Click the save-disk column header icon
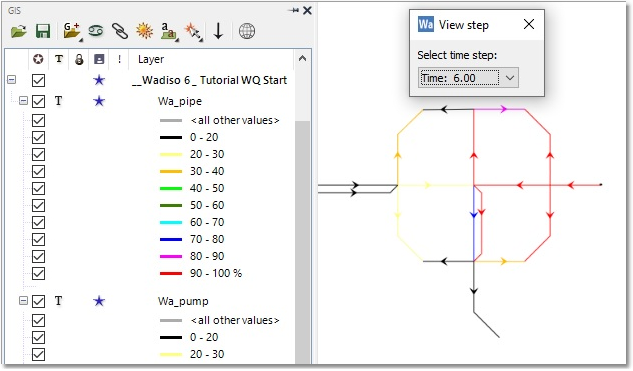 (x=99, y=59)
